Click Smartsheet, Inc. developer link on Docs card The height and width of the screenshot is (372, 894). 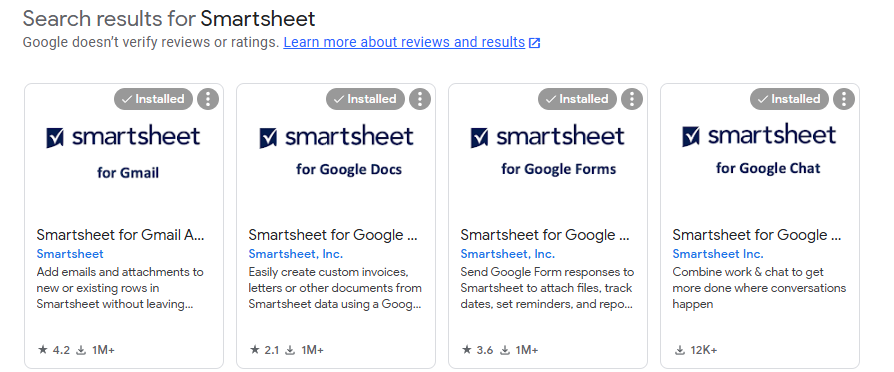296,254
